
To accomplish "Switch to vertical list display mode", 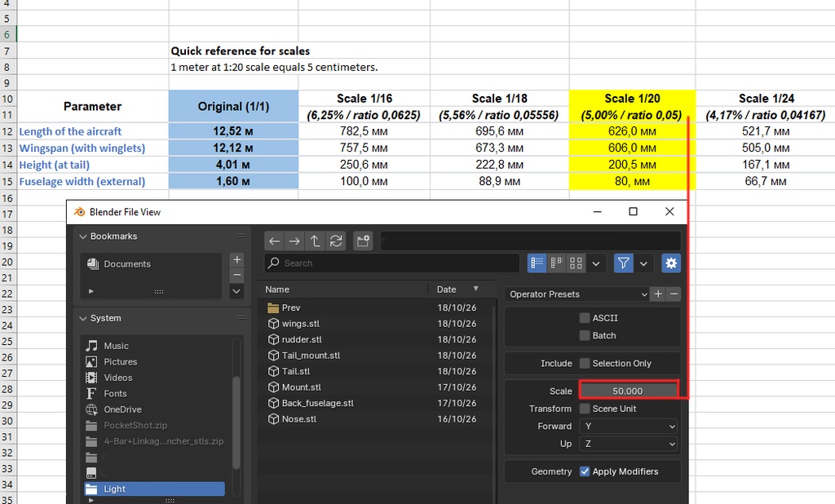I will 537,263.
